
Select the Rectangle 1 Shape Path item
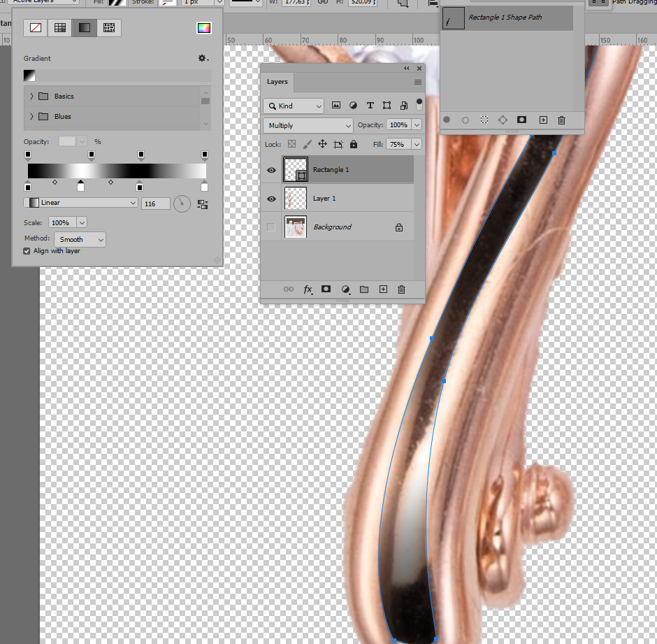click(x=507, y=18)
